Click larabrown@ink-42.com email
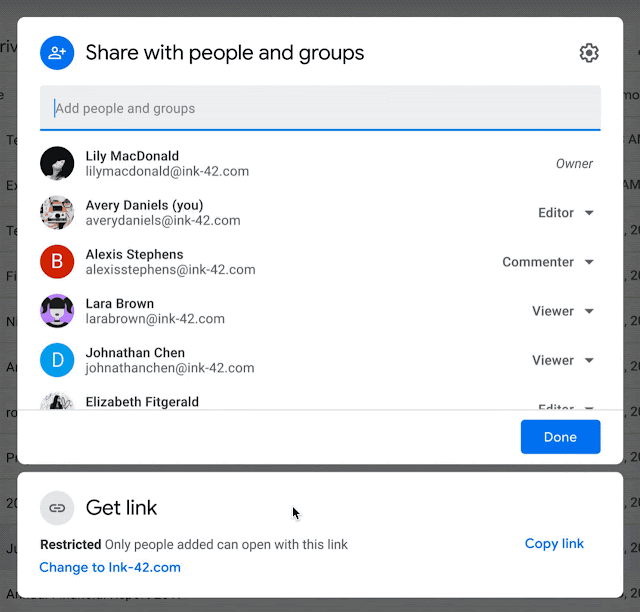This screenshot has height=612, width=640. 155,319
